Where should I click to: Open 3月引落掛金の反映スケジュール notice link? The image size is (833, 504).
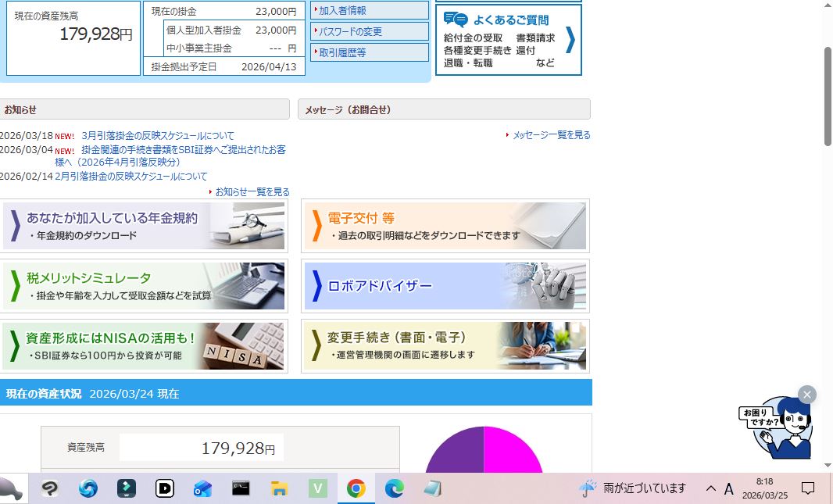click(x=157, y=136)
